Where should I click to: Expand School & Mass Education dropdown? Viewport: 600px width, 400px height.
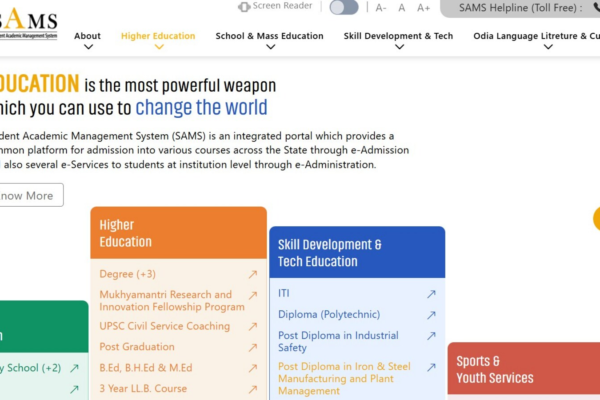(x=269, y=37)
